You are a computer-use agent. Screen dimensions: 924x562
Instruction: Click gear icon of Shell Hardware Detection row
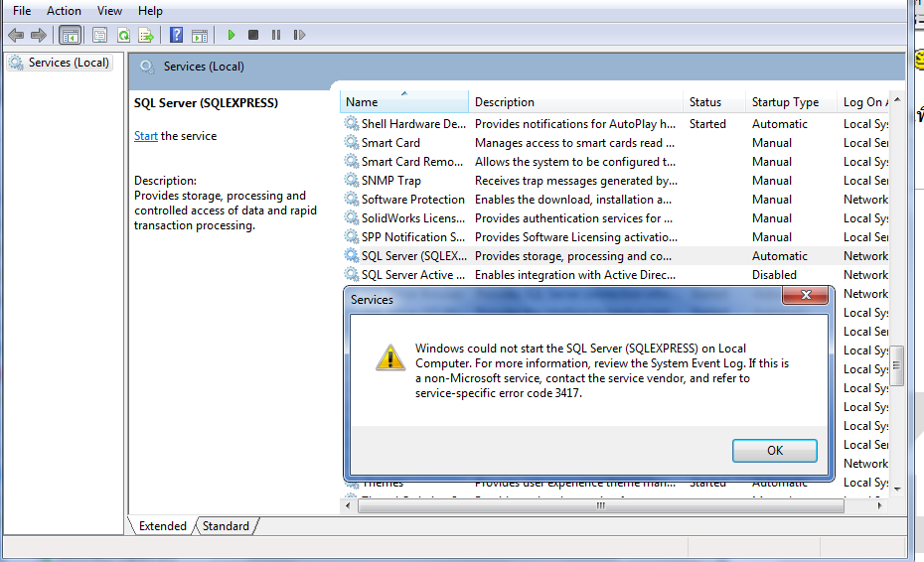click(352, 123)
